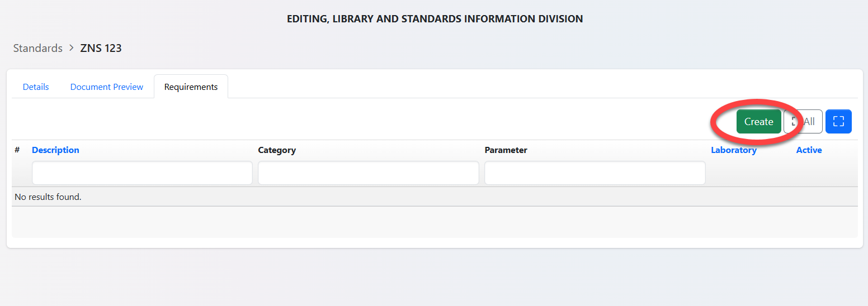868x306 pixels.
Task: Click into the Parameter filter field
Action: point(595,173)
